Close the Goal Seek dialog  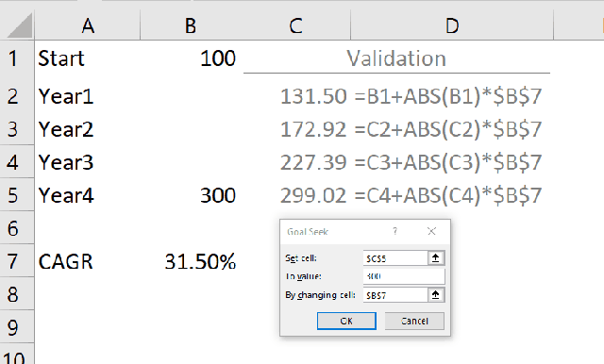pyautogui.click(x=431, y=231)
